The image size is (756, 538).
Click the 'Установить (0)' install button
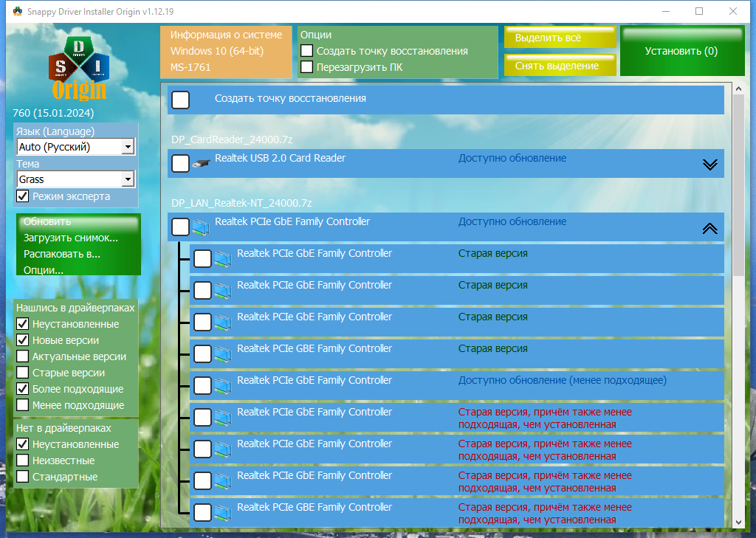[x=681, y=51]
